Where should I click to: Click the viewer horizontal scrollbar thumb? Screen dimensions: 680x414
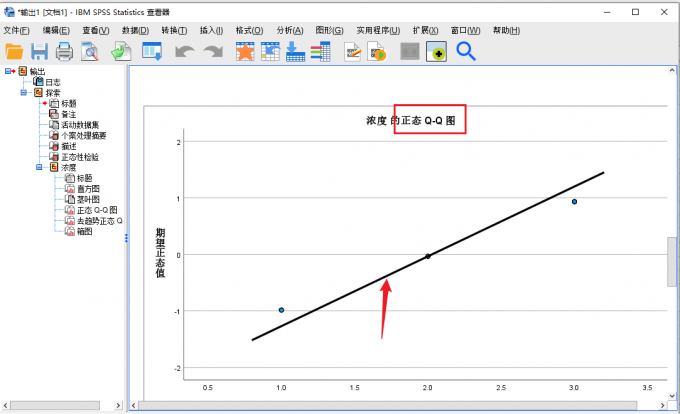388,405
